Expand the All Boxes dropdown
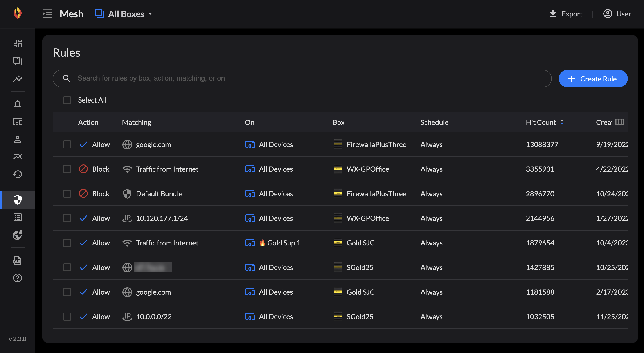Screen dimensions: 644x353 click(124, 14)
